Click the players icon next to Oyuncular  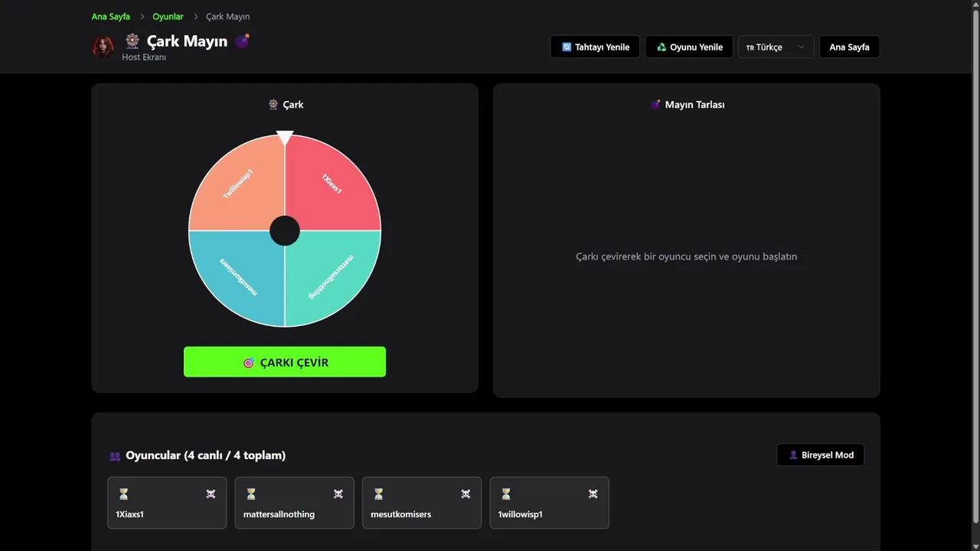pyautogui.click(x=115, y=456)
